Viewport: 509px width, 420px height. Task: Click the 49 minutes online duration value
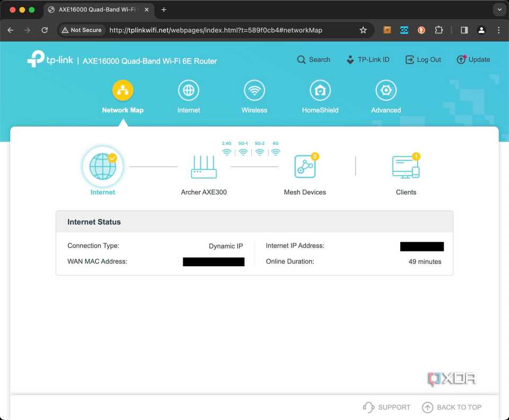425,261
